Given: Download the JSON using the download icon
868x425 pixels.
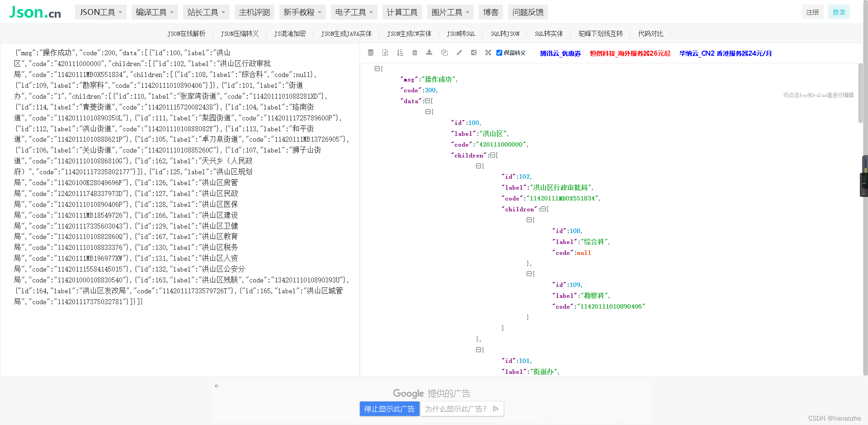Looking at the screenshot, I should pos(429,53).
